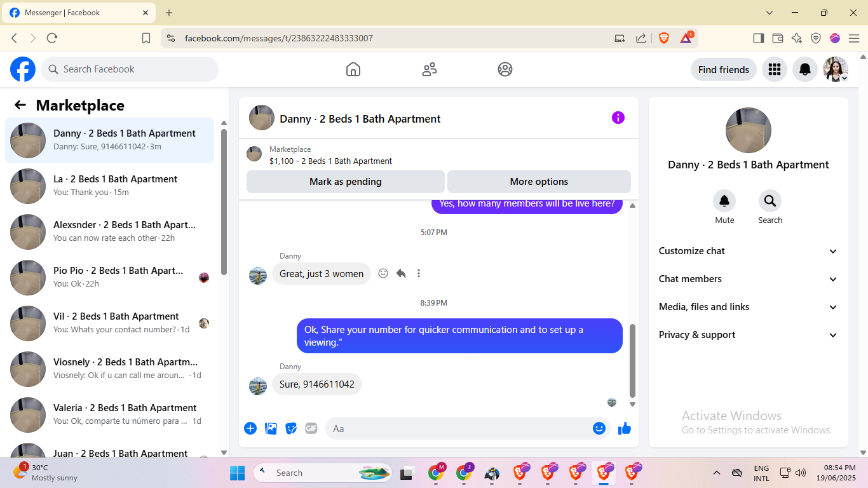Bookmark this page
Image resolution: width=868 pixels, height=488 pixels.
[x=146, y=38]
